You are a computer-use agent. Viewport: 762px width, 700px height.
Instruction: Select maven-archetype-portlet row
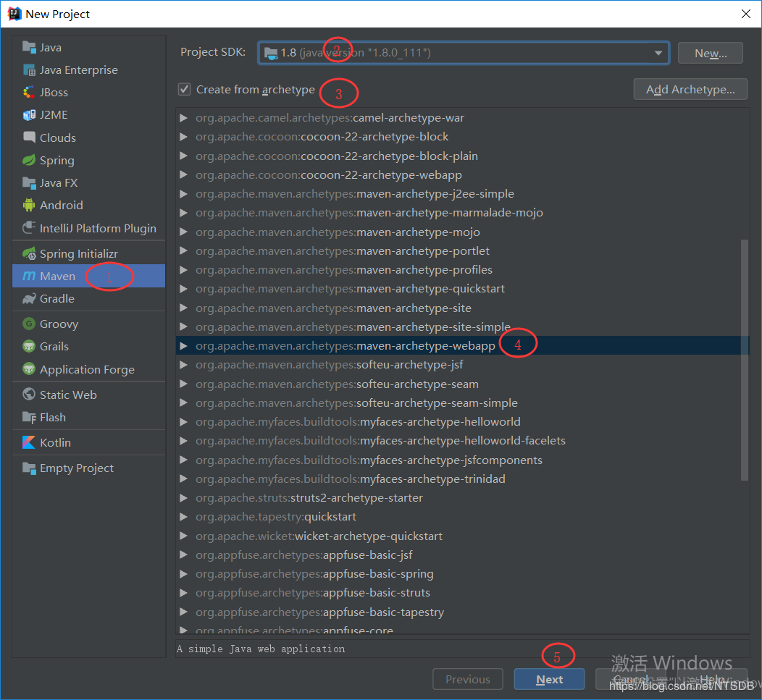462,250
